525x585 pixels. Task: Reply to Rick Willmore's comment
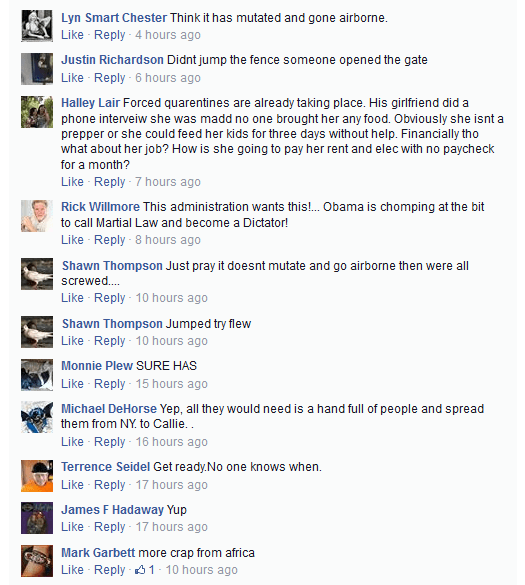tap(109, 240)
